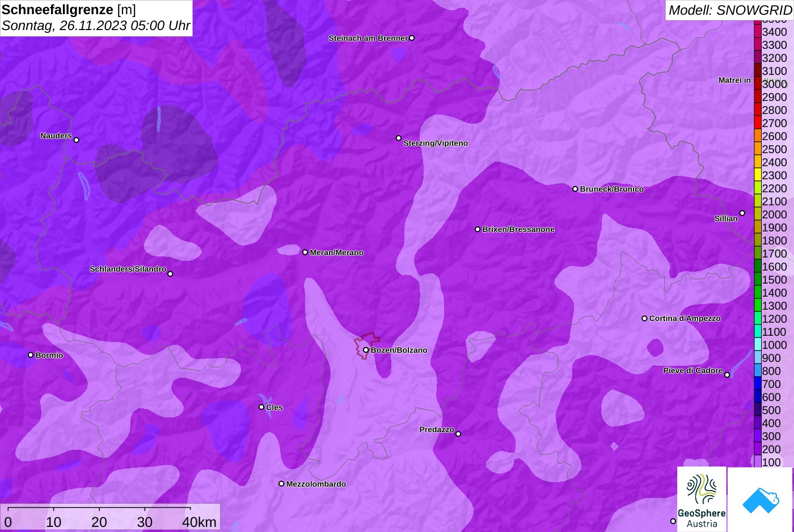The image size is (794, 532).
Task: Click the Cles text label
Action: pyautogui.click(x=274, y=407)
